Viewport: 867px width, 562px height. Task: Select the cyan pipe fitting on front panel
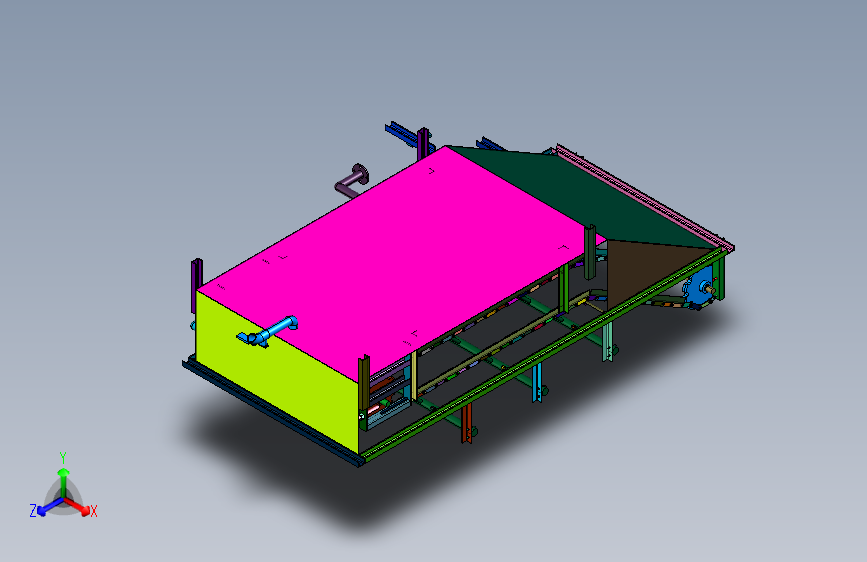(268, 331)
